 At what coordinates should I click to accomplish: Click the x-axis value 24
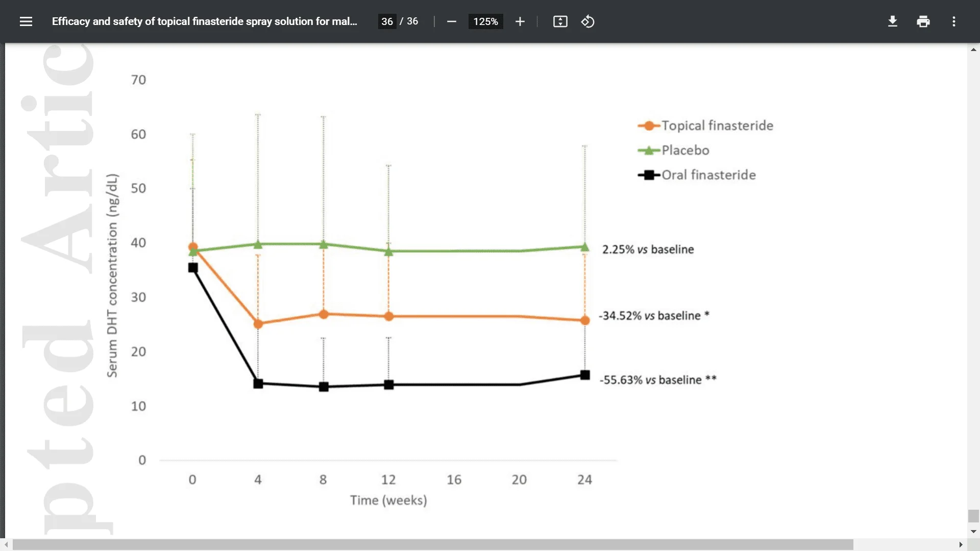coord(584,480)
